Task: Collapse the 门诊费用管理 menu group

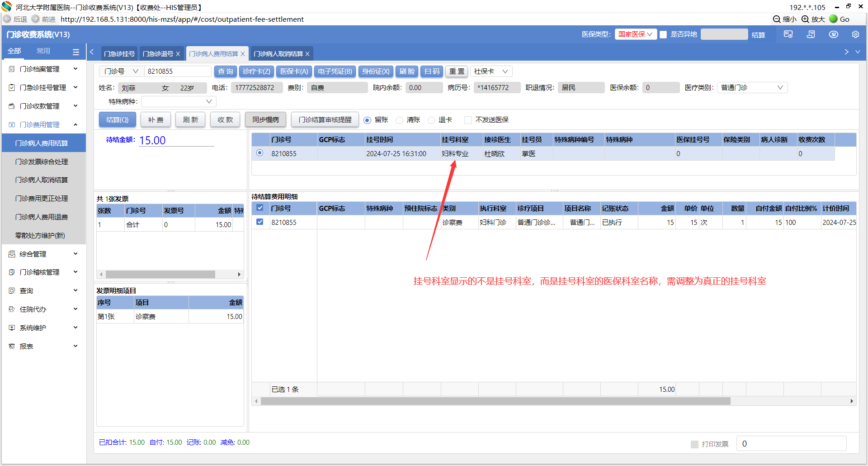Action: (x=75, y=124)
